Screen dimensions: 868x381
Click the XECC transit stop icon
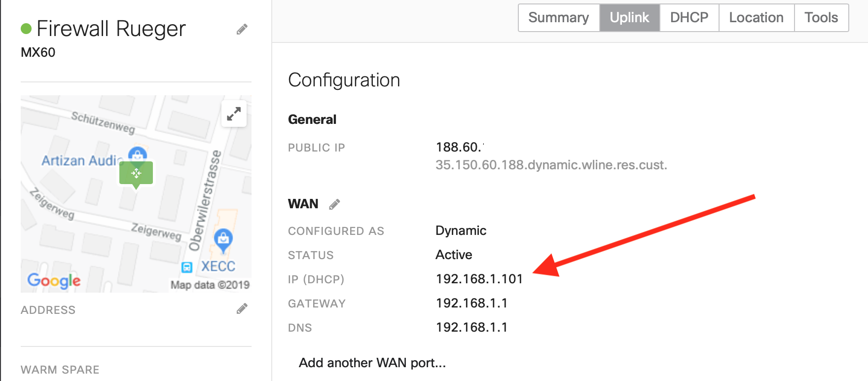(187, 267)
